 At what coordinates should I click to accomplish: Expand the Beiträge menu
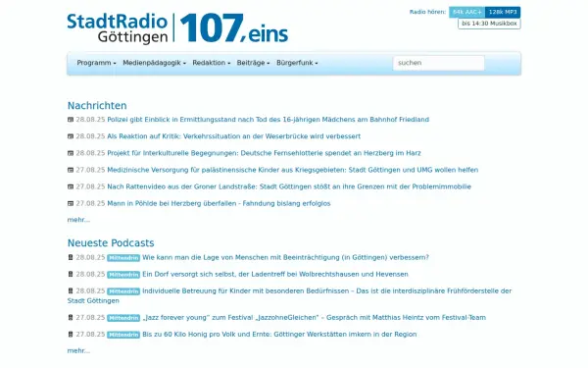click(x=253, y=63)
